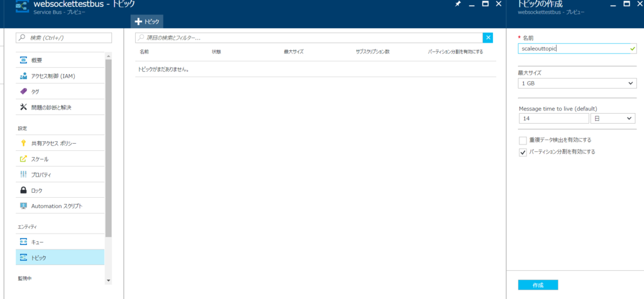Open Automation スクリプト
Image resolution: width=644 pixels, height=299 pixels.
point(60,206)
